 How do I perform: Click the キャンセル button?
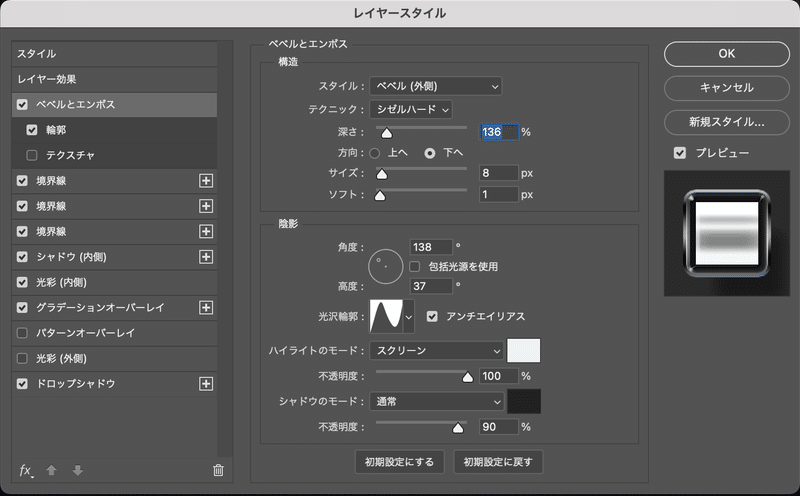727,88
